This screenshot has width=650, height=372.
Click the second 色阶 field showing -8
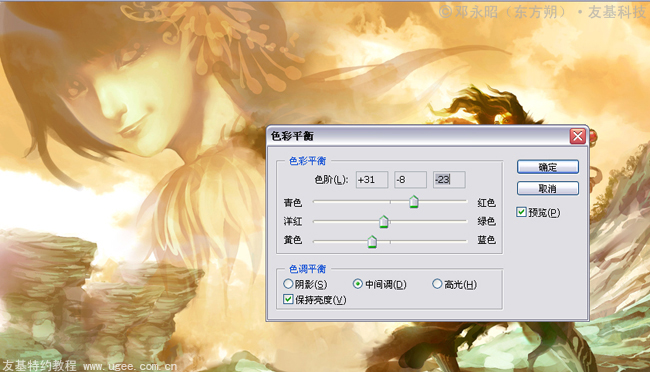[x=410, y=180]
